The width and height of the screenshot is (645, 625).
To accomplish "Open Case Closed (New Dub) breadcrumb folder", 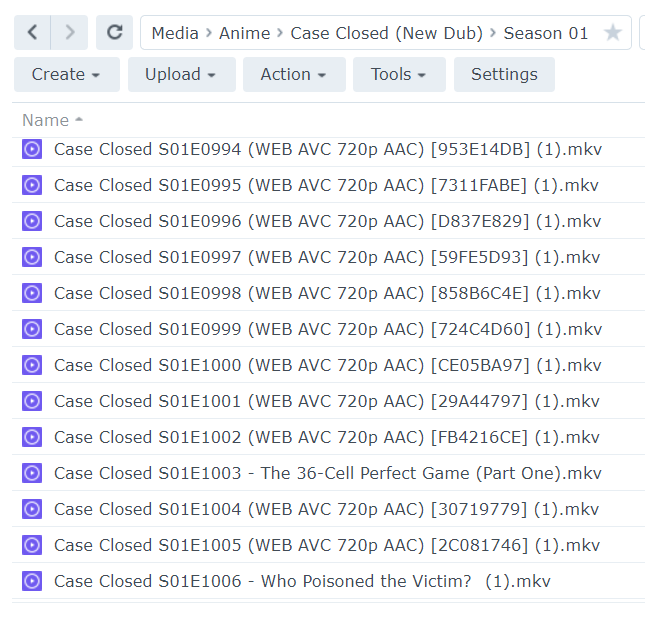I will coord(387,33).
